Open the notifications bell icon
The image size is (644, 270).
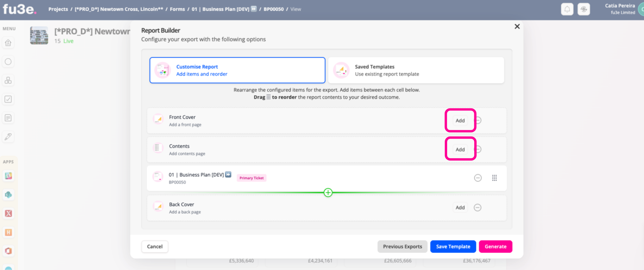click(x=567, y=9)
